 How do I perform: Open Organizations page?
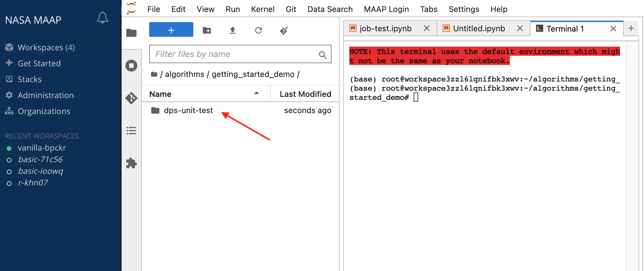pyautogui.click(x=44, y=111)
